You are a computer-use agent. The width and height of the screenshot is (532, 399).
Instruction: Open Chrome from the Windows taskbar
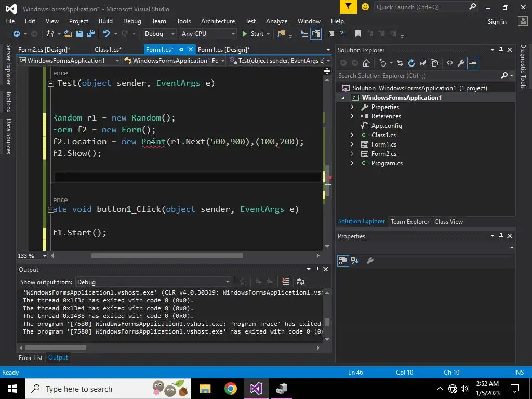click(x=230, y=389)
